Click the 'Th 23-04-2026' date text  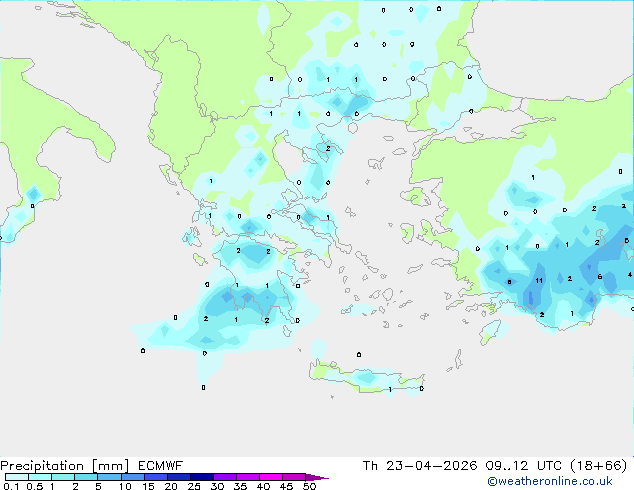click(420, 466)
